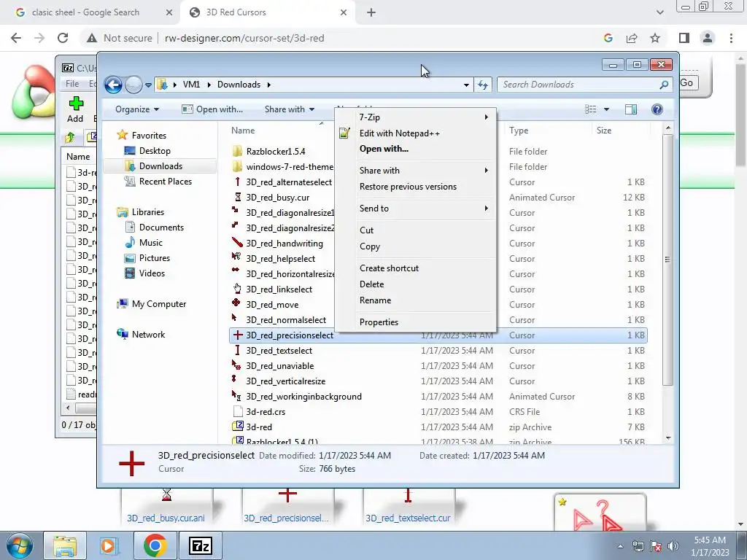The image size is (747, 560).
Task: Select Recent Places in navigation pane
Action: click(x=166, y=182)
